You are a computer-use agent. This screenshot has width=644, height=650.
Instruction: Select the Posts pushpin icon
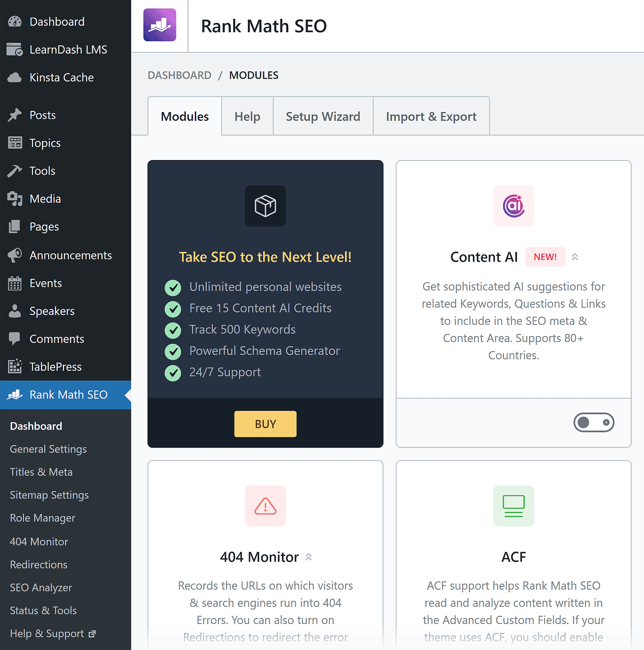coord(14,115)
